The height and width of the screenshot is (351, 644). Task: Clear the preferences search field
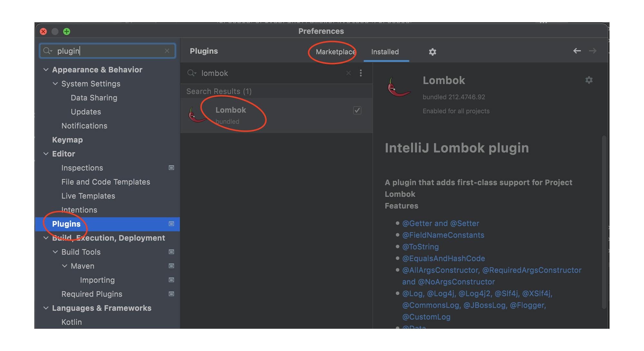point(167,51)
